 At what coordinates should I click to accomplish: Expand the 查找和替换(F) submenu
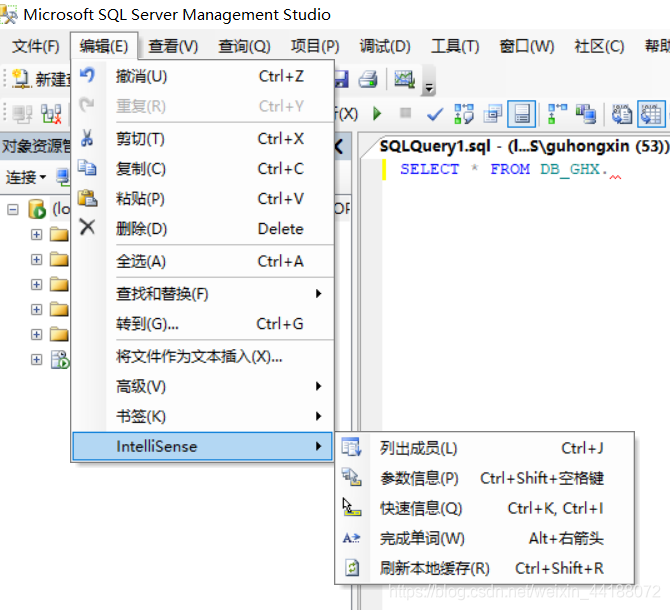203,294
